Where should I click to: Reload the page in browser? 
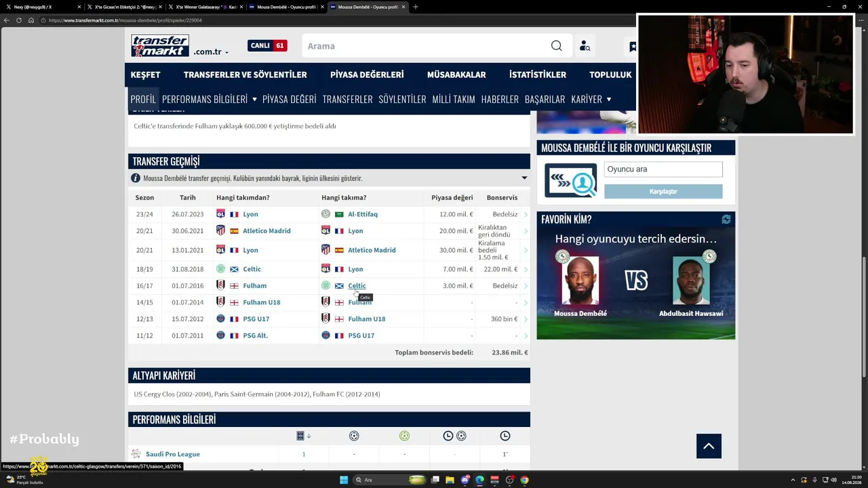pos(19,20)
